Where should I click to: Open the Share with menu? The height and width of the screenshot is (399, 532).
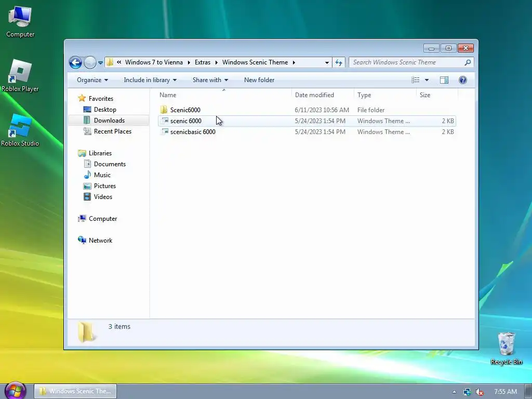(x=210, y=80)
